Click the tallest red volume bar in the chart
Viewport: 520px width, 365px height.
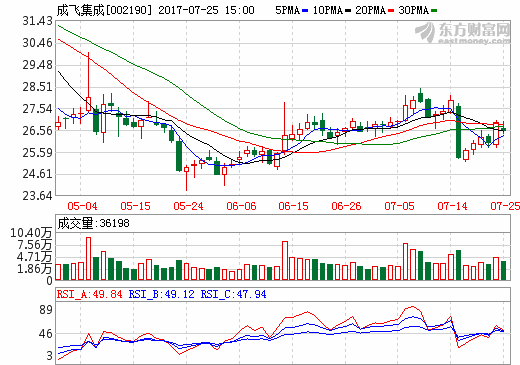(88, 259)
